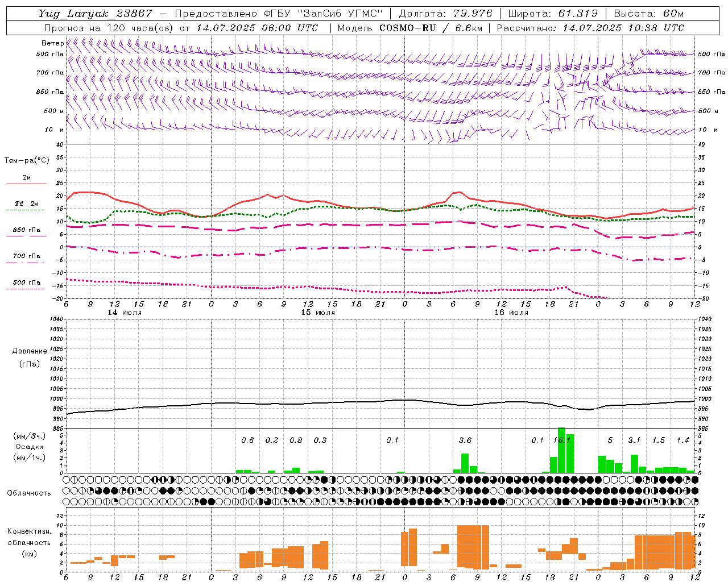Click the 700 гПа temperature legend entry
The image size is (728, 582).
(27, 256)
